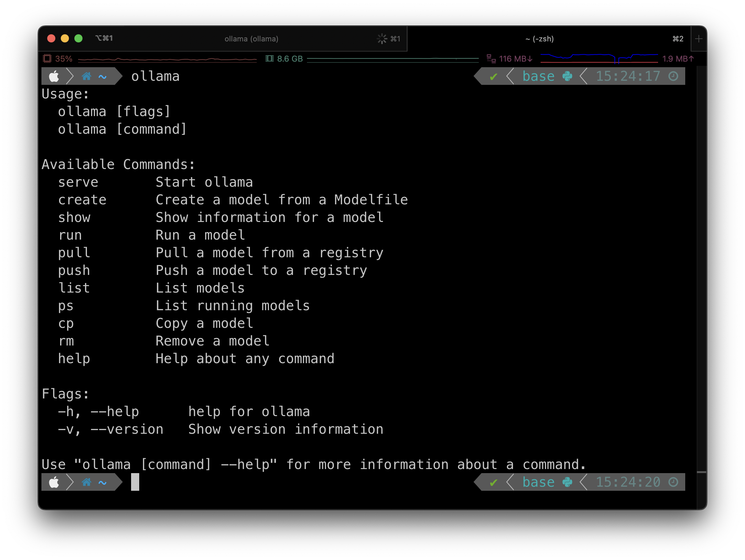Switch to the ollama (ollama) tab
Screen dimensions: 745x560
click(251, 39)
